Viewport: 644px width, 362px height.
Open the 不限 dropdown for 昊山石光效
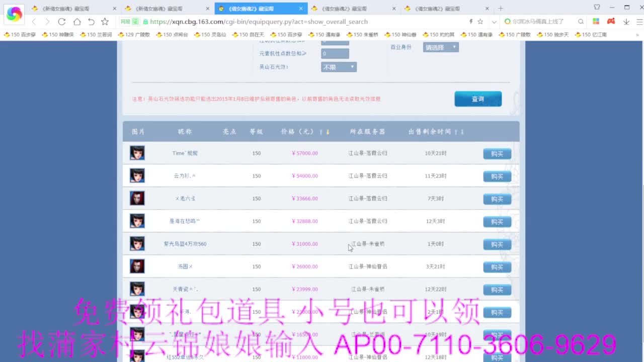tap(339, 66)
